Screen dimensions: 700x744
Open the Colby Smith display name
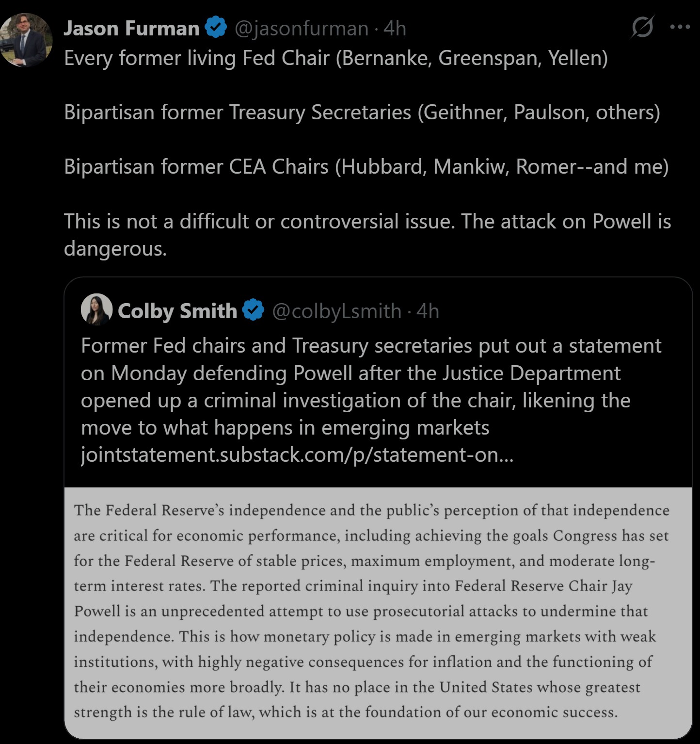[177, 311]
